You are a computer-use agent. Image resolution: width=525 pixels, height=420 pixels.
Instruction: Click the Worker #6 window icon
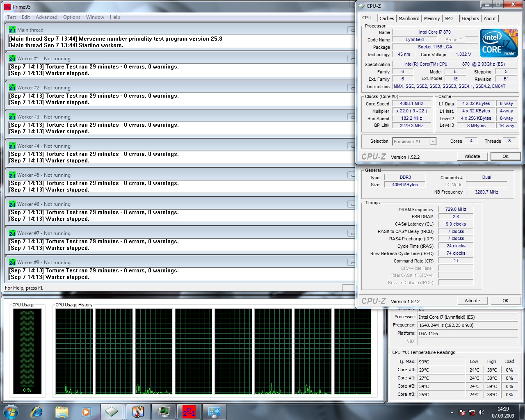pyautogui.click(x=12, y=204)
